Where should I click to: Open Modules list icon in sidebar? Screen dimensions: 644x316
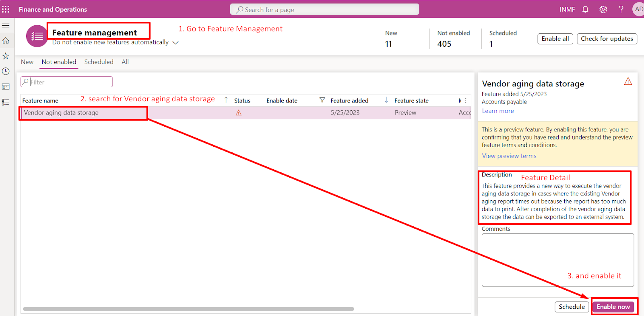coord(6,102)
